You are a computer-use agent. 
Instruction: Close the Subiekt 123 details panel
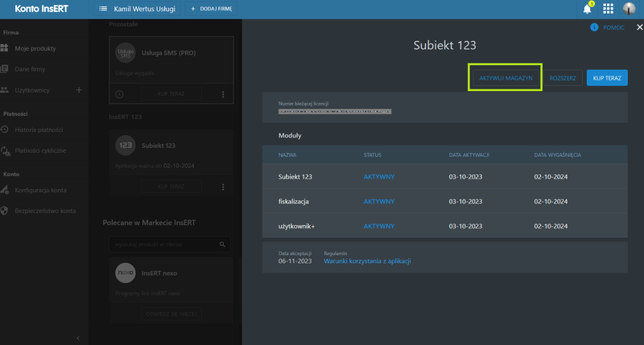639,27
